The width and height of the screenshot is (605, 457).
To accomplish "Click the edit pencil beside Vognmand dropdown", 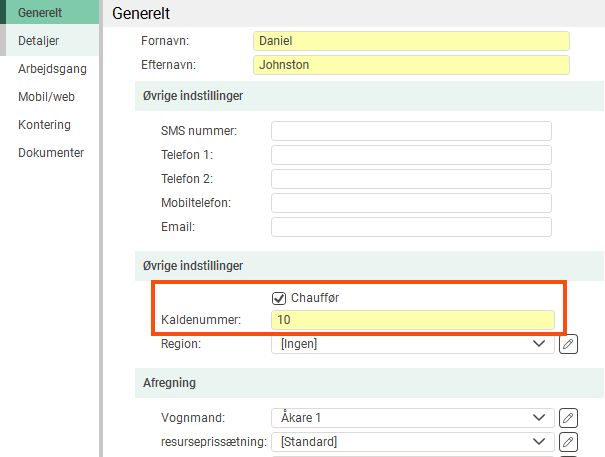I will (x=568, y=418).
